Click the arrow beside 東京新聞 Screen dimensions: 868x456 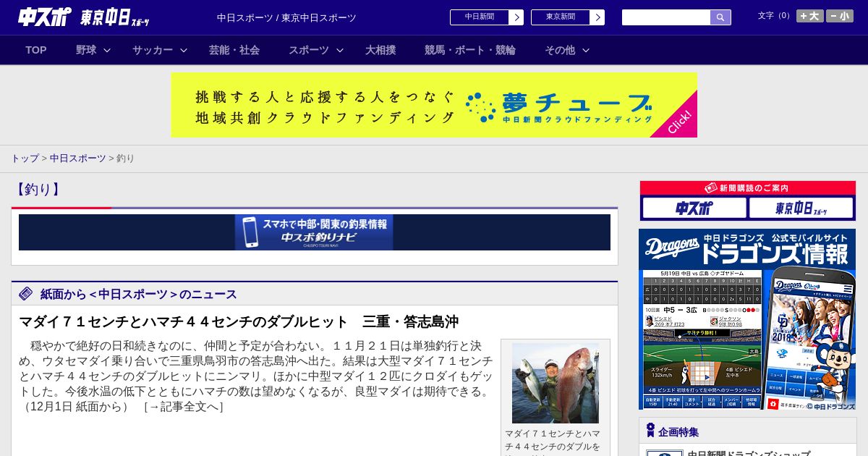[597, 17]
